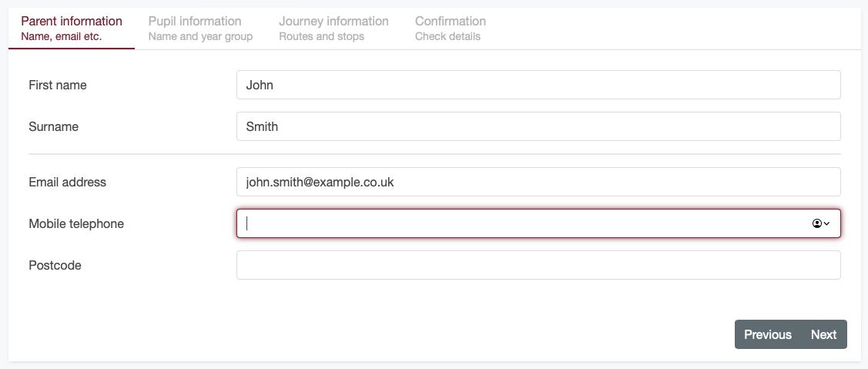This screenshot has width=868, height=369.
Task: Switch to the Pupil information tab
Action: pyautogui.click(x=200, y=28)
